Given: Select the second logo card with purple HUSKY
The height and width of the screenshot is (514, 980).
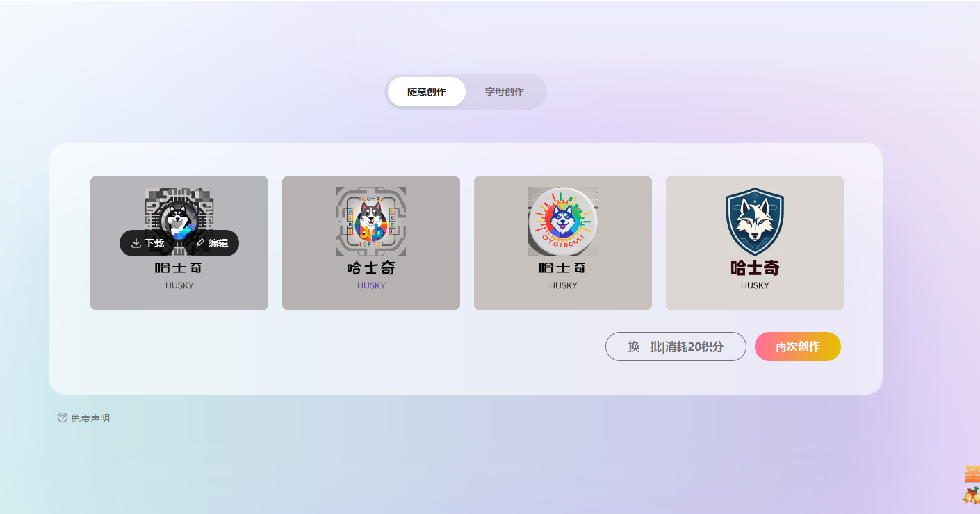Looking at the screenshot, I should tap(371, 243).
